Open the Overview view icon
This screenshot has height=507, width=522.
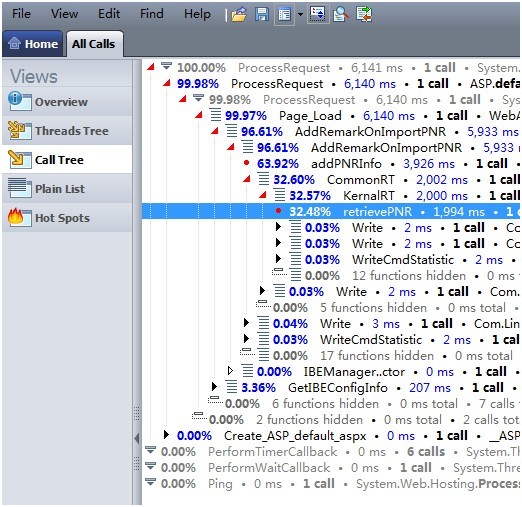tap(19, 101)
